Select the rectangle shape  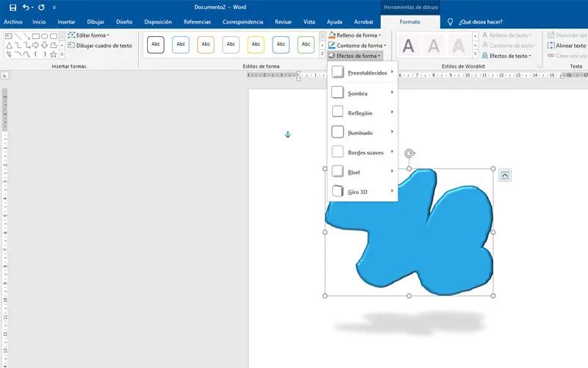[x=35, y=36]
